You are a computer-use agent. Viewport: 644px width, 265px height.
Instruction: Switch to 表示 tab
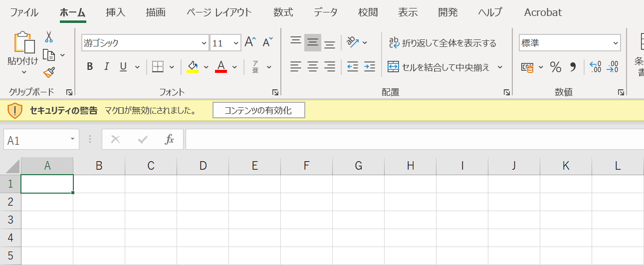[x=408, y=12]
